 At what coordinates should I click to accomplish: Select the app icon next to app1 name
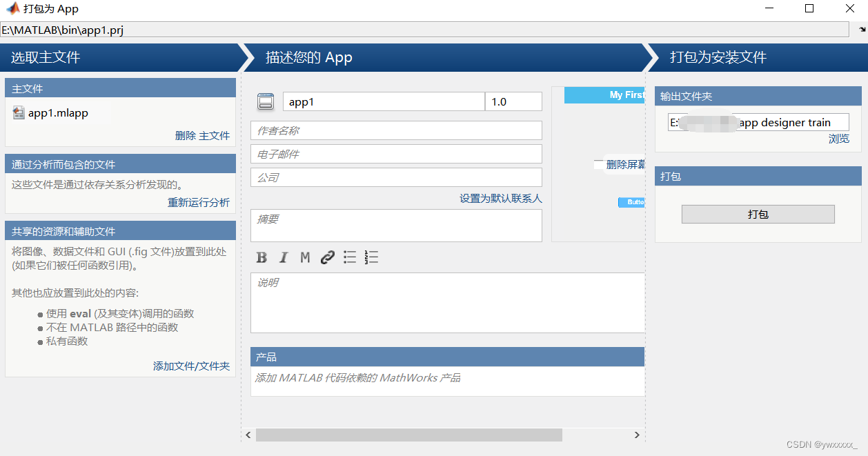[x=266, y=101]
